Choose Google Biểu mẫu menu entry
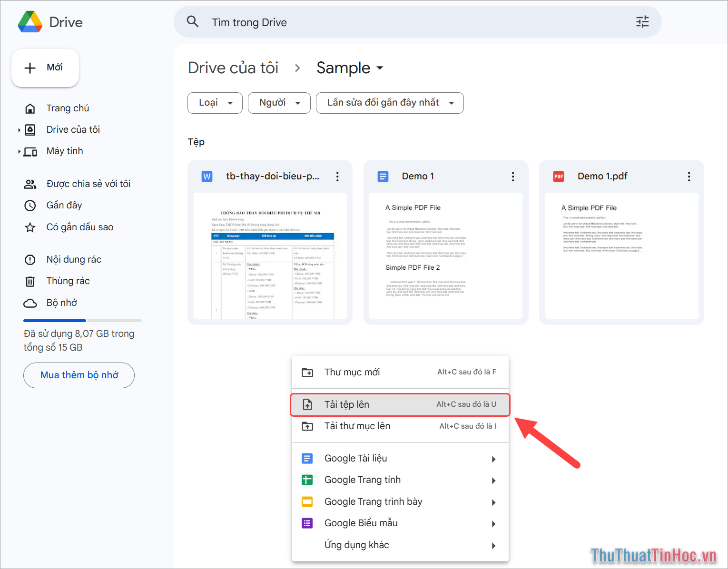Screen dimensions: 728x569 (400, 523)
